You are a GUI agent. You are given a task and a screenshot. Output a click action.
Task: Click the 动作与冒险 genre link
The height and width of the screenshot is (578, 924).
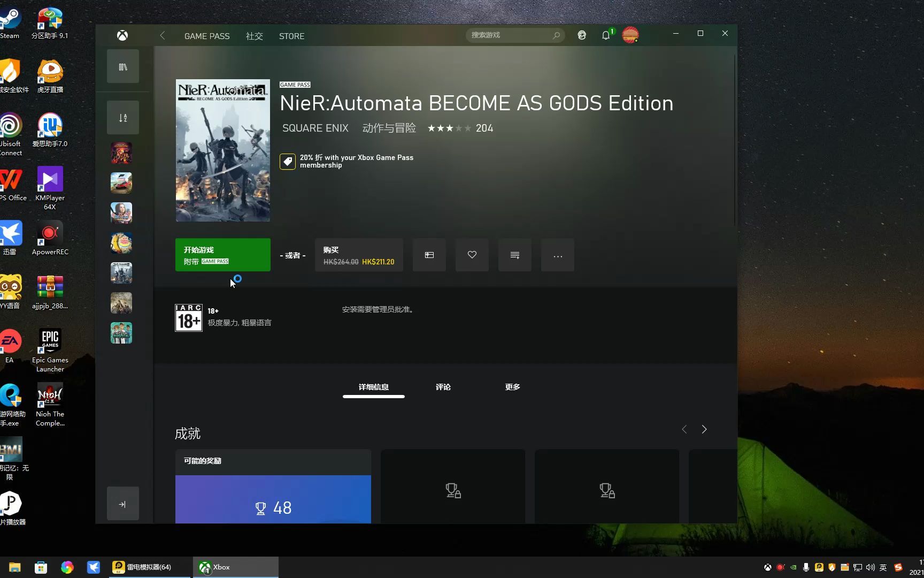389,128
